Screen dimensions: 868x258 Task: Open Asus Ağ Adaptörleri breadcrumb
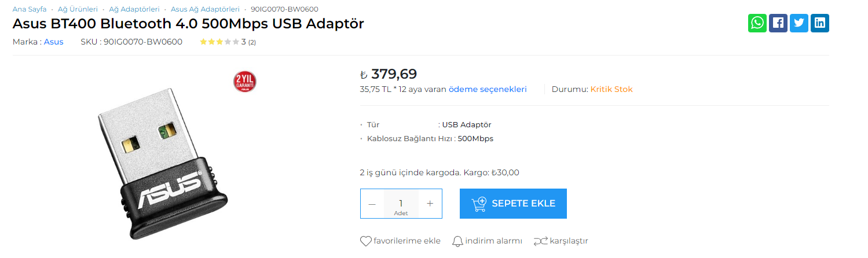tap(205, 9)
